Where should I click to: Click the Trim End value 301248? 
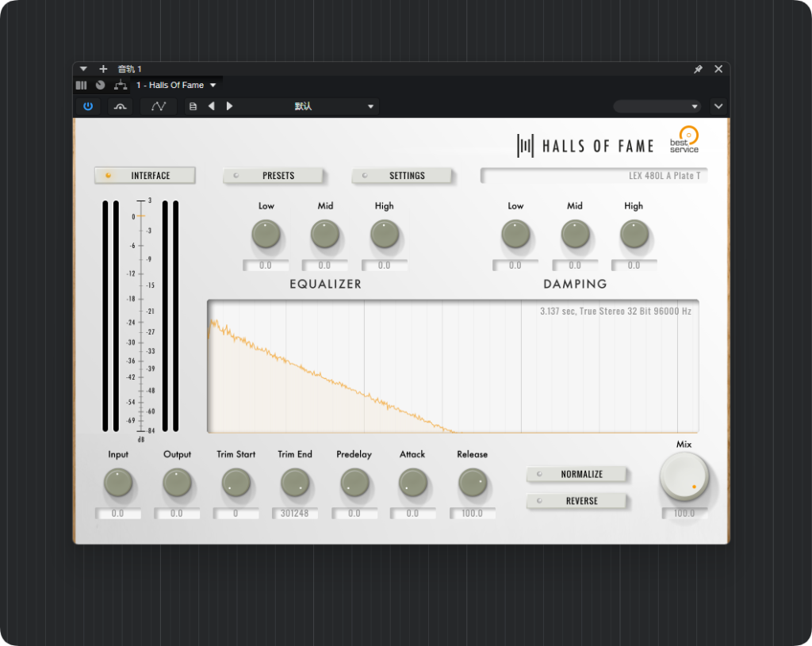pos(295,514)
